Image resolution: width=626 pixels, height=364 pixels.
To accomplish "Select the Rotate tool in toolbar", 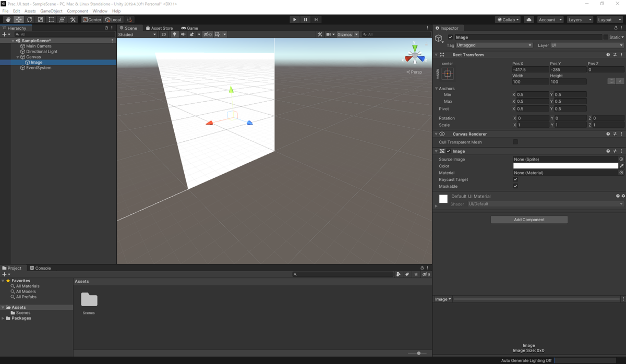I will point(30,19).
